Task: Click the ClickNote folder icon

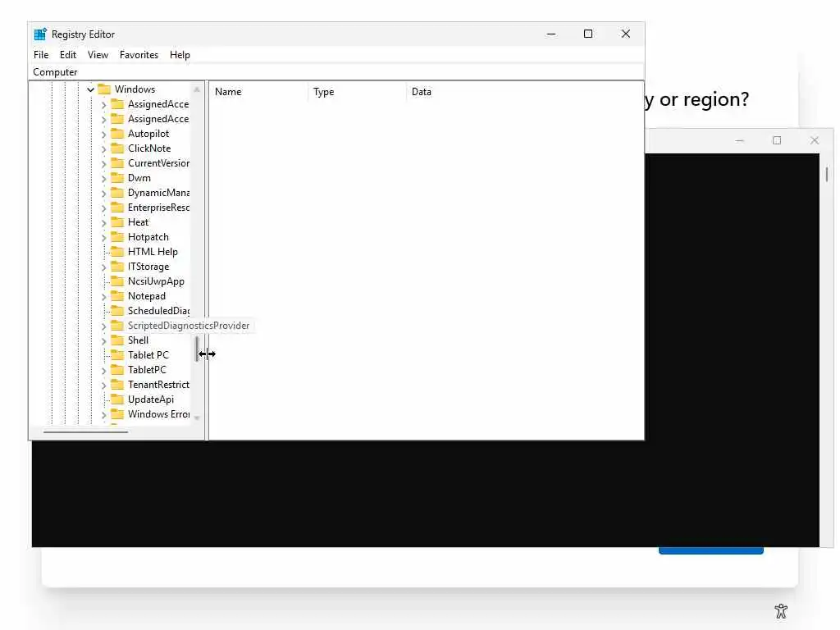Action: coord(116,148)
